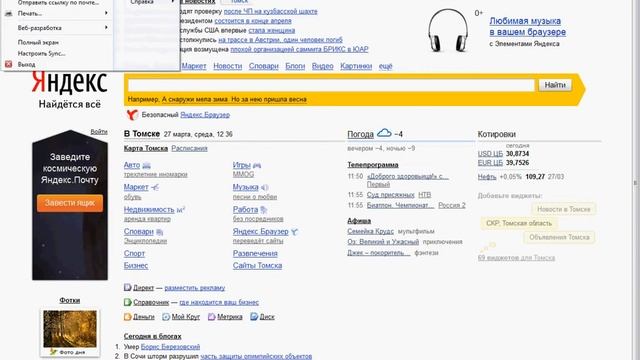
Task: Add the Новости в Томске widget
Action: click(563, 209)
